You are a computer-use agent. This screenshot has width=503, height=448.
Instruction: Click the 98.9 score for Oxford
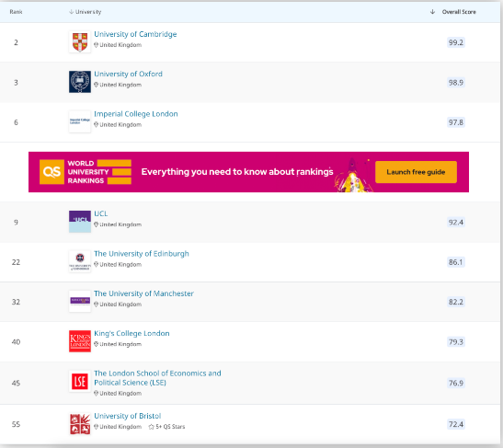coord(456,83)
